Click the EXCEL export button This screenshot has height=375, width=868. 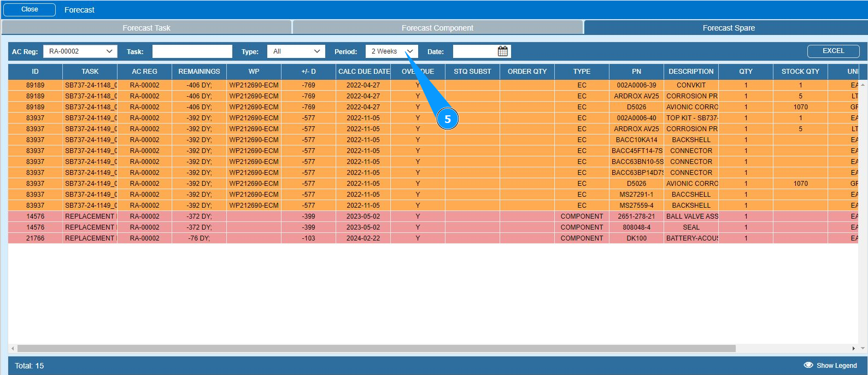coord(833,51)
